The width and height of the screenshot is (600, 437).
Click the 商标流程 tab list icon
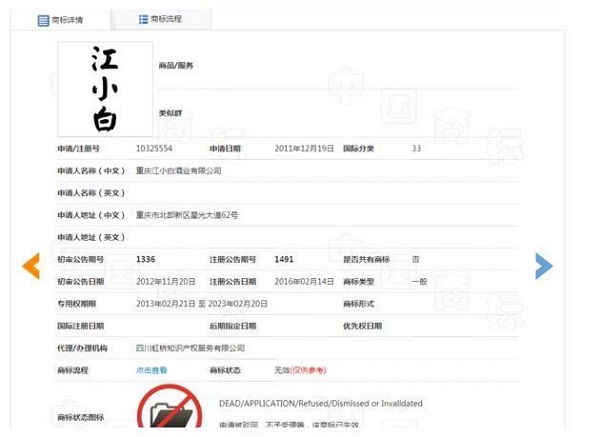point(143,19)
